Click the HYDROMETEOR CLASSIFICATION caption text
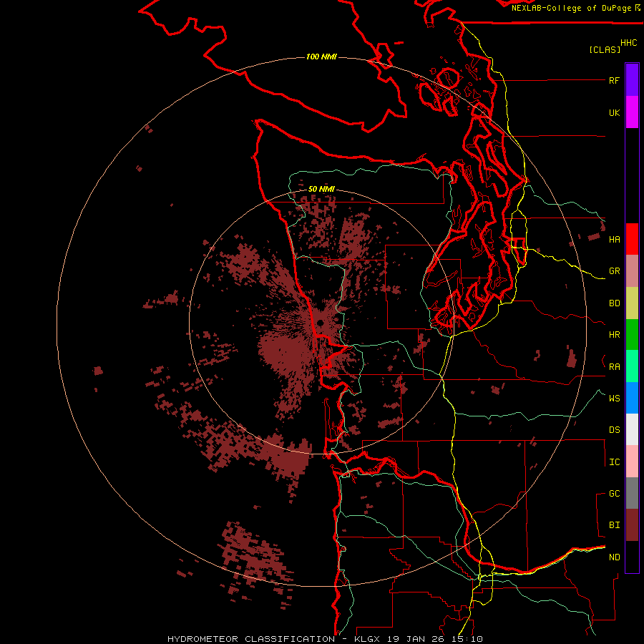644x644 pixels. pos(251,639)
